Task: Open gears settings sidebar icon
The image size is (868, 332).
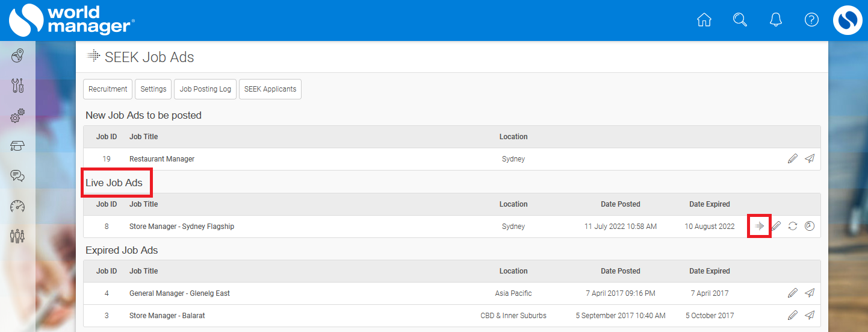Action: (17, 115)
